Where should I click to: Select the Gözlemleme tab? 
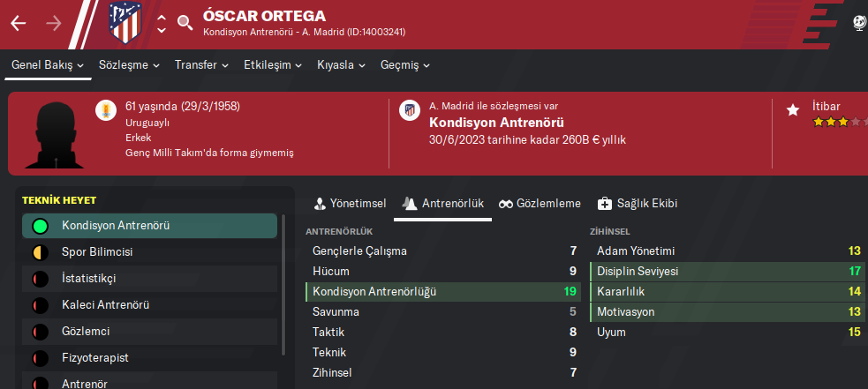(x=540, y=204)
